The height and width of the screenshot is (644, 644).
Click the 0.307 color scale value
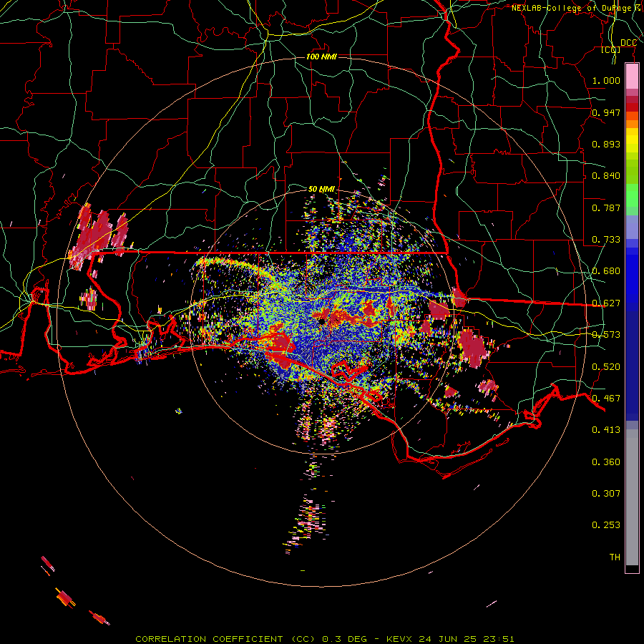point(606,494)
